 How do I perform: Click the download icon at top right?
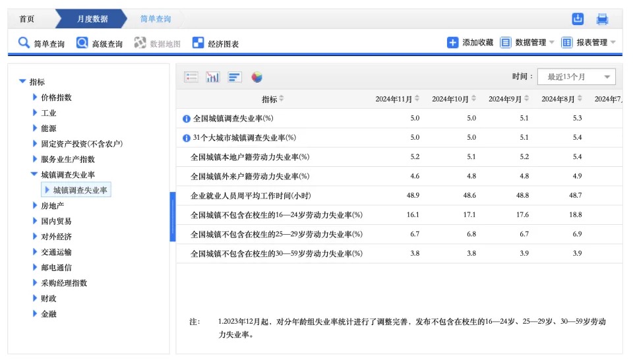[x=578, y=19]
